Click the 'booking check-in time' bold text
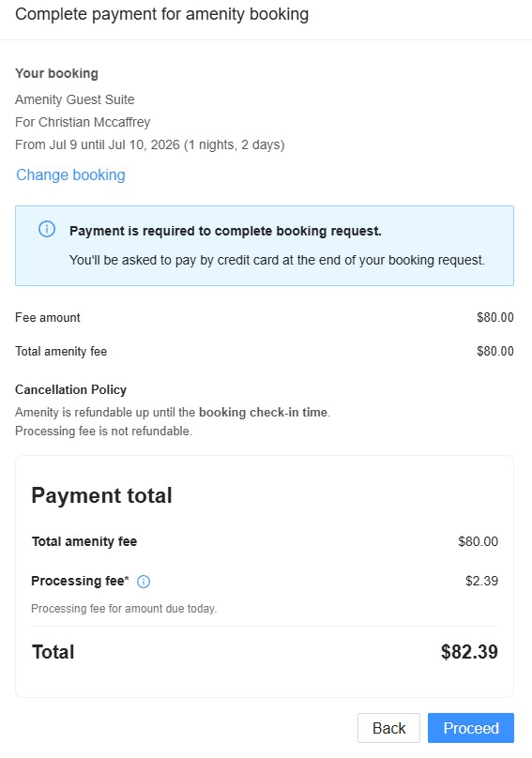 pyautogui.click(x=263, y=413)
